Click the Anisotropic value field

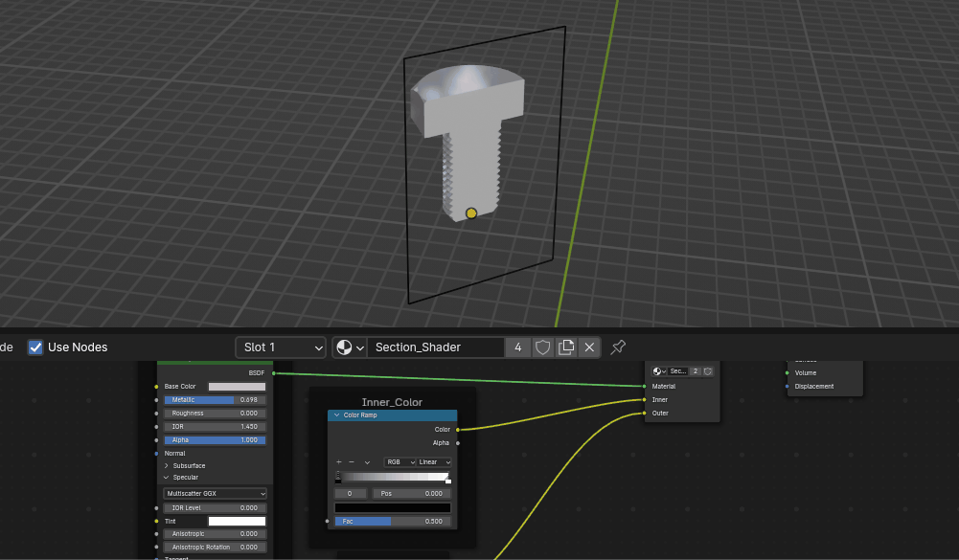coord(215,534)
